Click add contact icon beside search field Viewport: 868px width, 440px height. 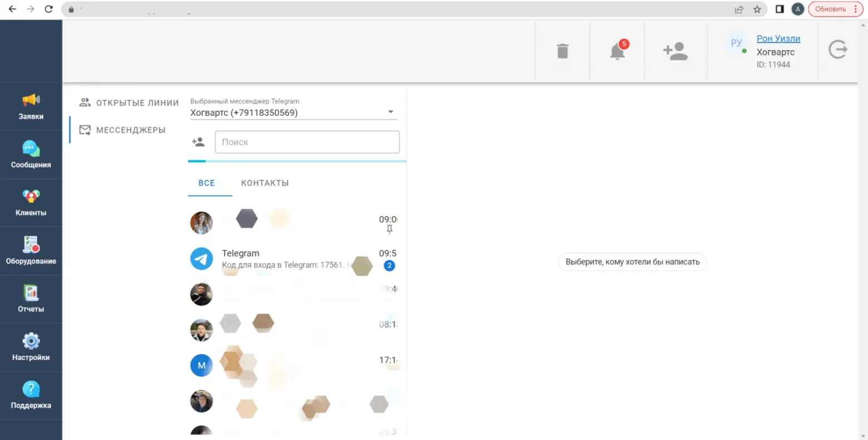[x=198, y=142]
